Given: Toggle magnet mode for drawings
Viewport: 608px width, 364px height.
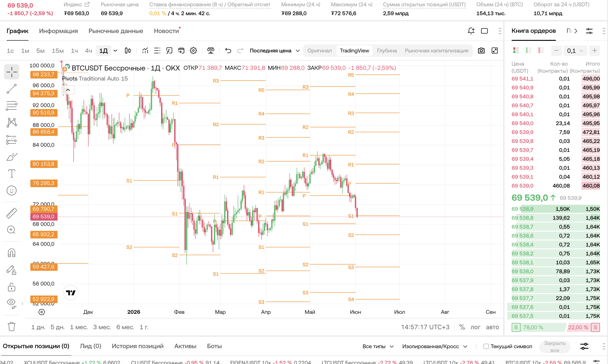Looking at the screenshot, I should coord(12,253).
